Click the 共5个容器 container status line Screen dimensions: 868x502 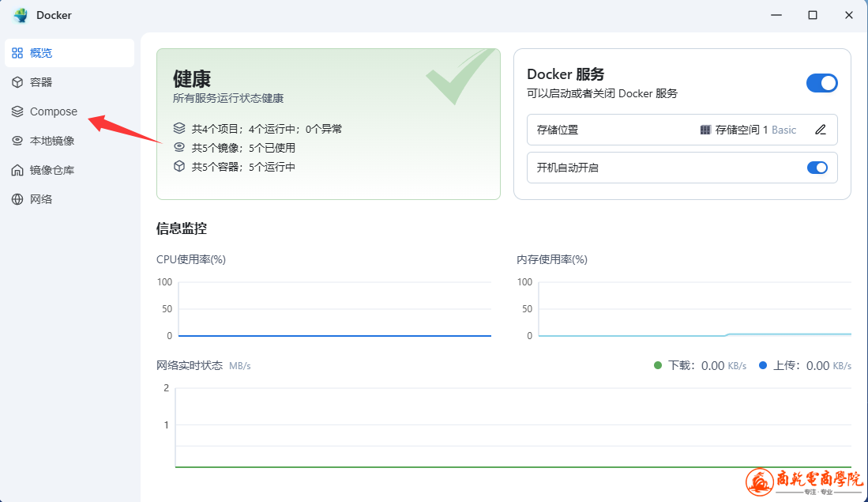(243, 167)
